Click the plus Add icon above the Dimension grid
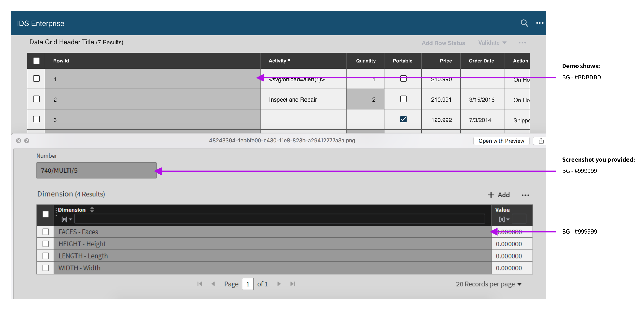The height and width of the screenshot is (313, 644). pyautogui.click(x=491, y=195)
